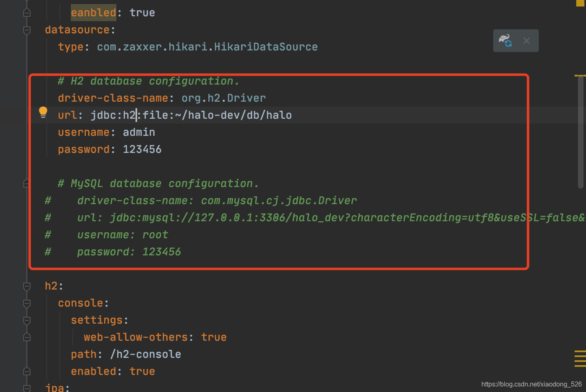Click the active 'password' key
Image resolution: width=586 pixels, height=392 pixels.
[84, 149]
